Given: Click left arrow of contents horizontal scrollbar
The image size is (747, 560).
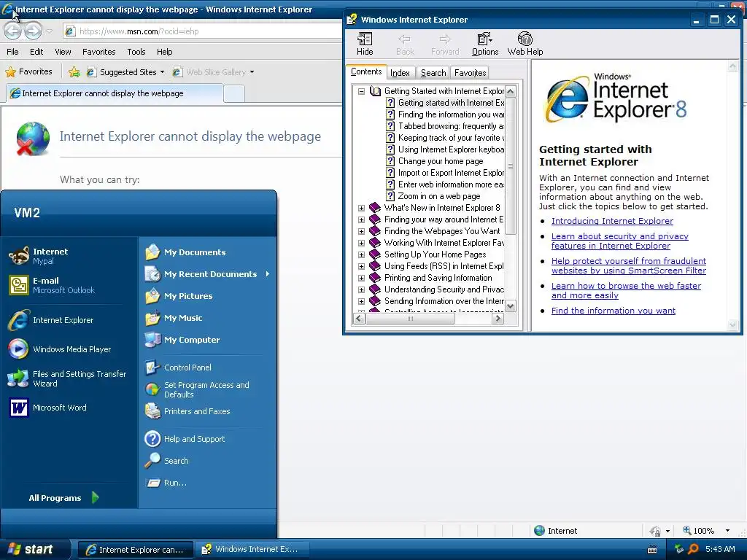Looking at the screenshot, I should [360, 319].
